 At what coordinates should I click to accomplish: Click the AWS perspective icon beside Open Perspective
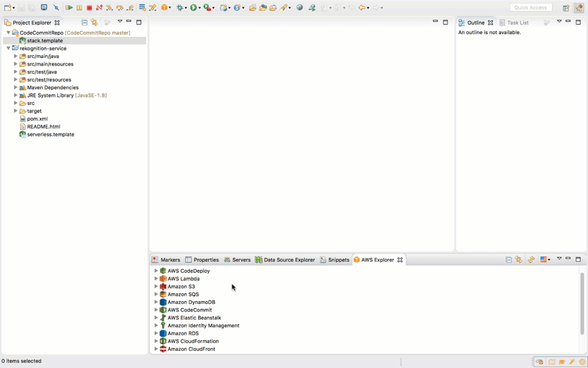(579, 8)
